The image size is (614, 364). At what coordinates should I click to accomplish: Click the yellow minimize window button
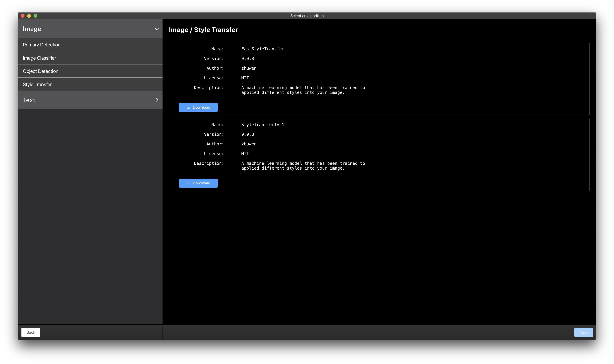click(x=29, y=16)
